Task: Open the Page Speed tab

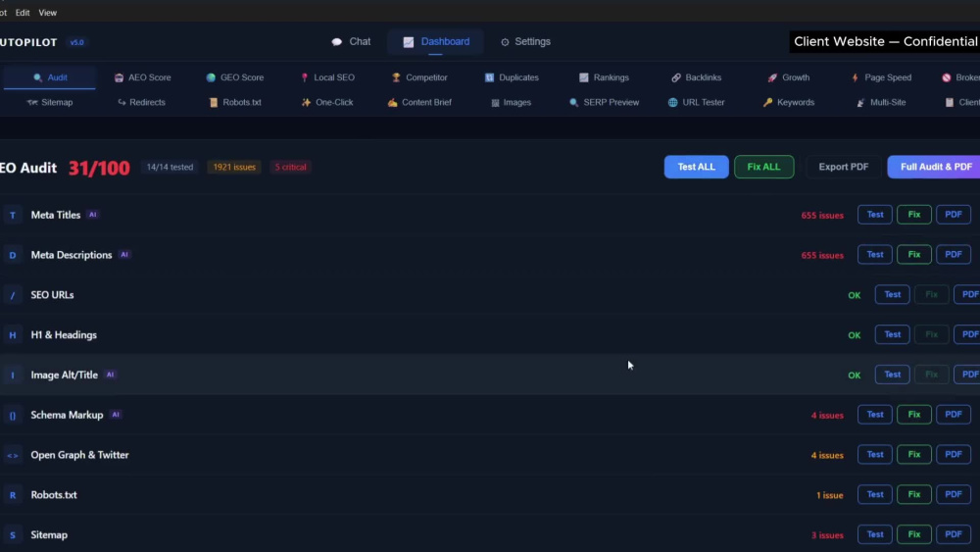Action: click(x=881, y=77)
